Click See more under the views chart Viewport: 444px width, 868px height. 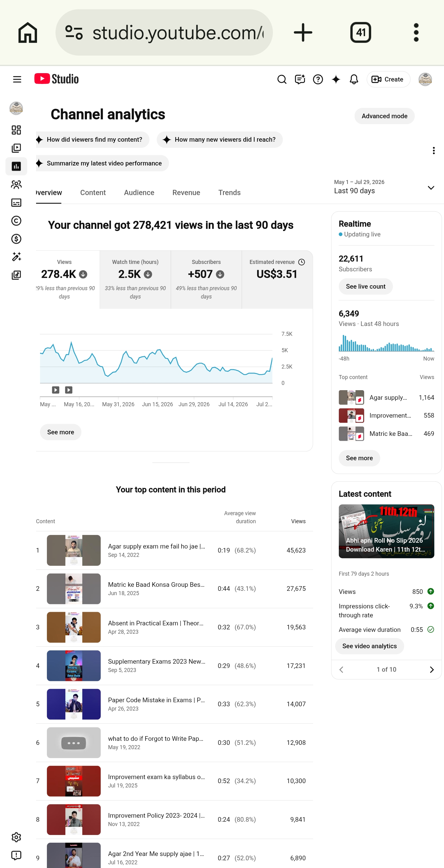pyautogui.click(x=61, y=432)
